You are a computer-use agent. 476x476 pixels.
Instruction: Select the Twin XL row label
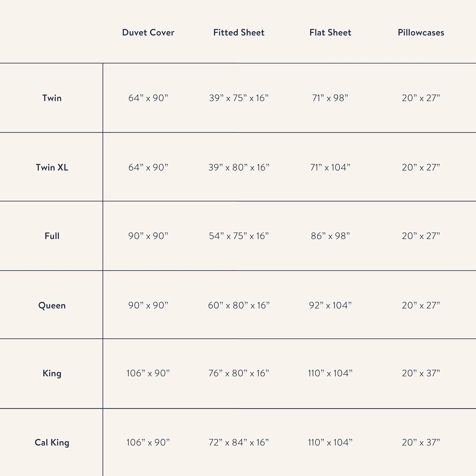click(x=52, y=167)
